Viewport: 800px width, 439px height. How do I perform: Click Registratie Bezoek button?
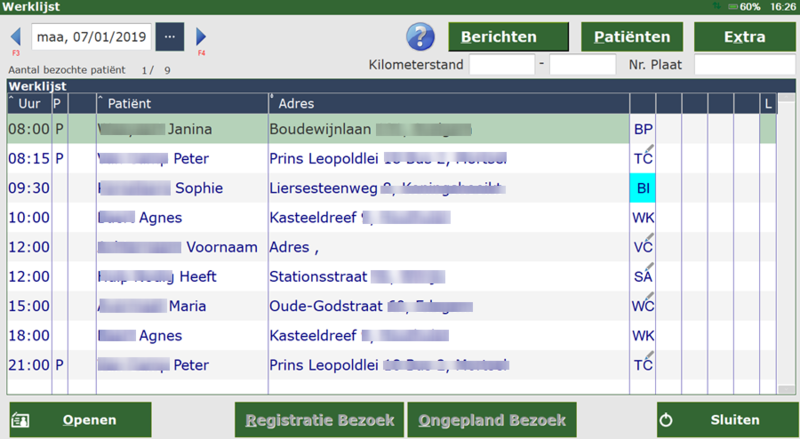click(x=319, y=420)
